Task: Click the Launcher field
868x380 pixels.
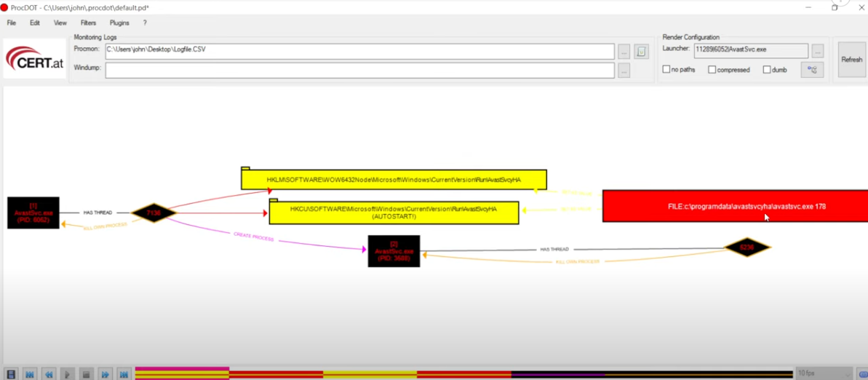Action: [x=751, y=50]
